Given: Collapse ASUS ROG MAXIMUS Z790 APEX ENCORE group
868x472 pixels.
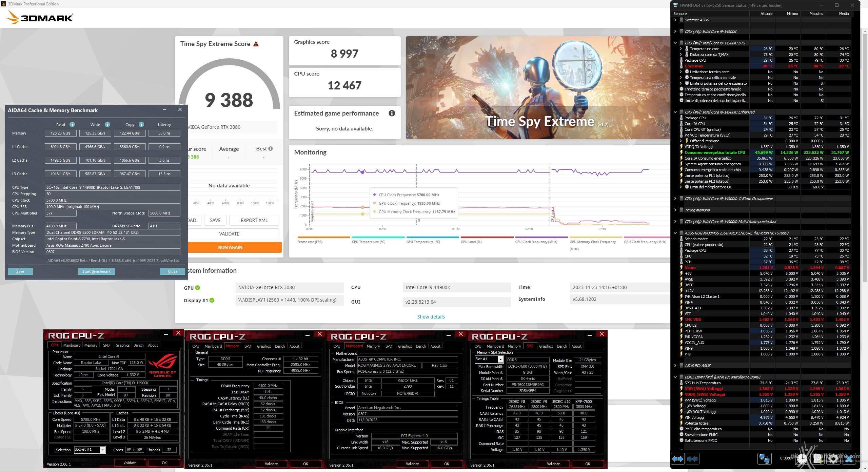Looking at the screenshot, I should [x=675, y=233].
